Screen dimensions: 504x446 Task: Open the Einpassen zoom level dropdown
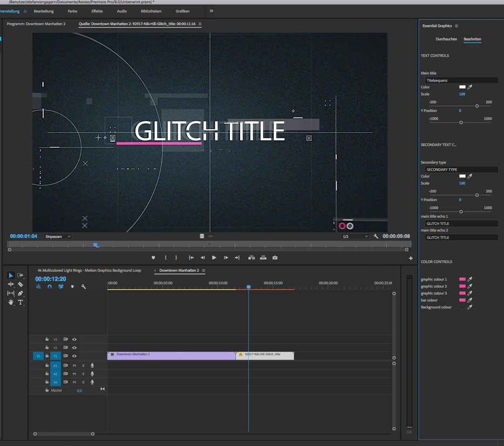[x=58, y=237]
